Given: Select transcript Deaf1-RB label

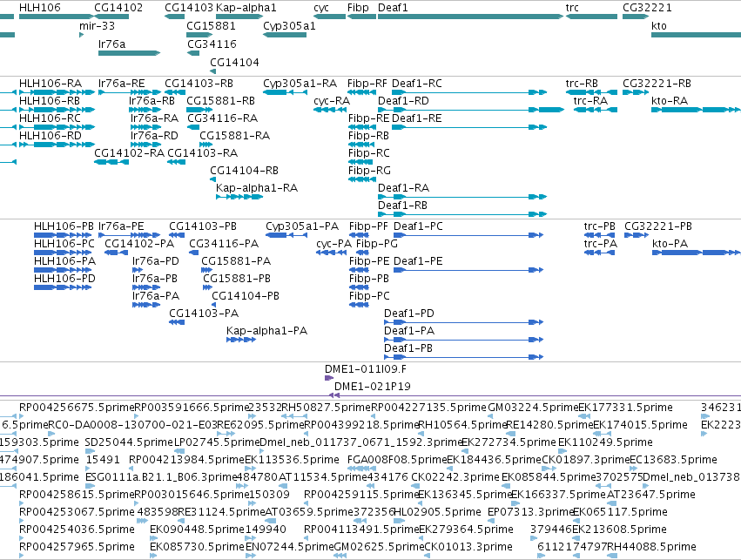Looking at the screenshot, I should tap(402, 206).
